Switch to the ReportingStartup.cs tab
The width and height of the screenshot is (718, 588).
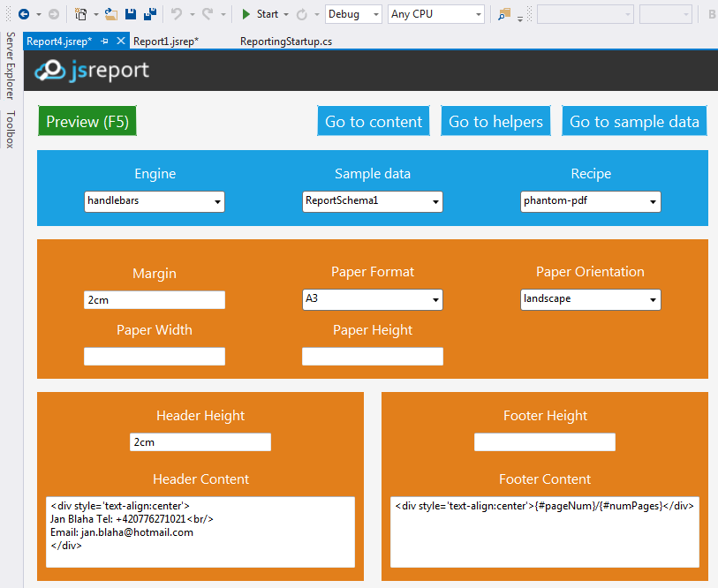[x=286, y=41]
